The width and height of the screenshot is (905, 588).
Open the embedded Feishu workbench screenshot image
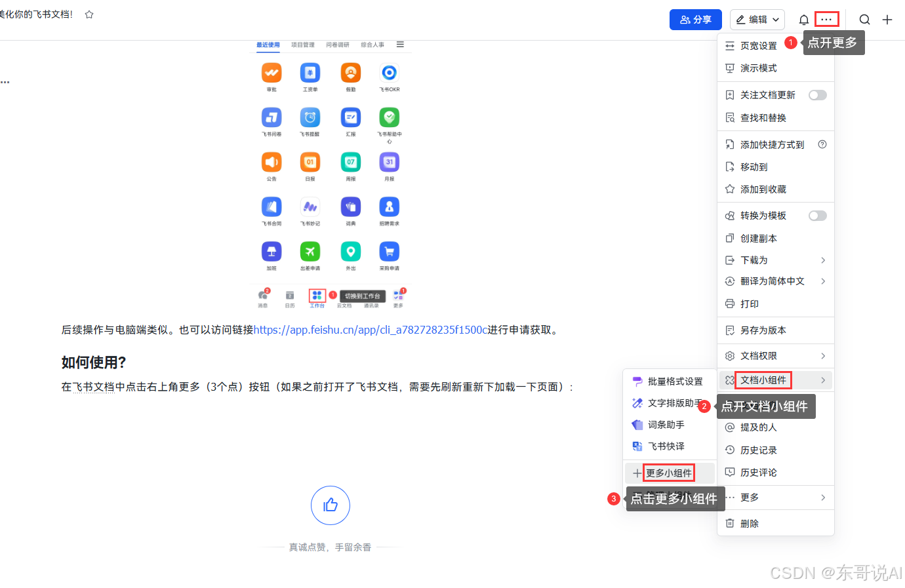[331, 175]
